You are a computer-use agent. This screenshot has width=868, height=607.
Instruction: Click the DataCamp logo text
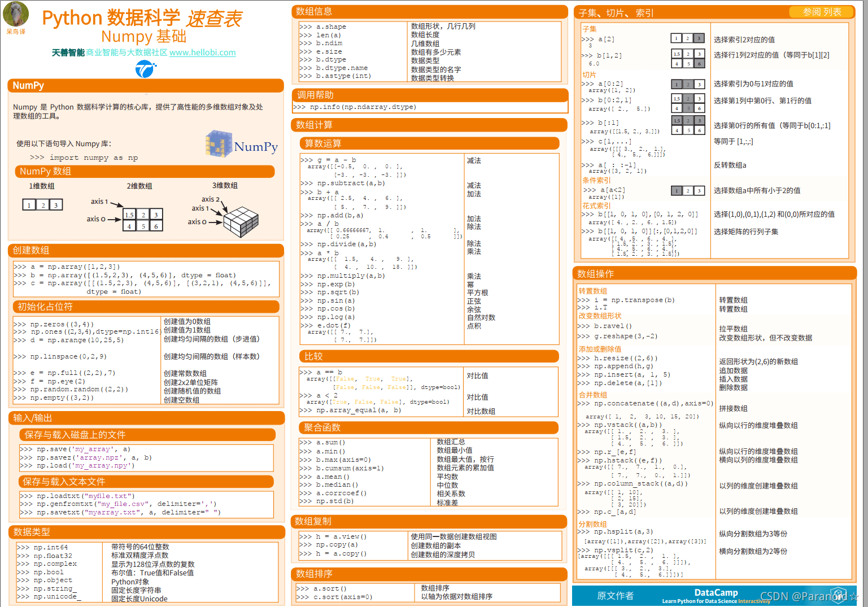pos(716,592)
